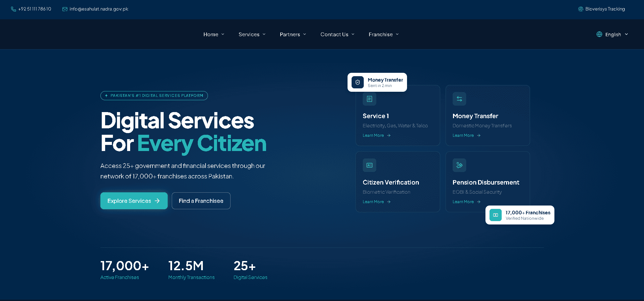Open the Citizen Verification card title
The height and width of the screenshot is (301, 644).
pyautogui.click(x=391, y=182)
